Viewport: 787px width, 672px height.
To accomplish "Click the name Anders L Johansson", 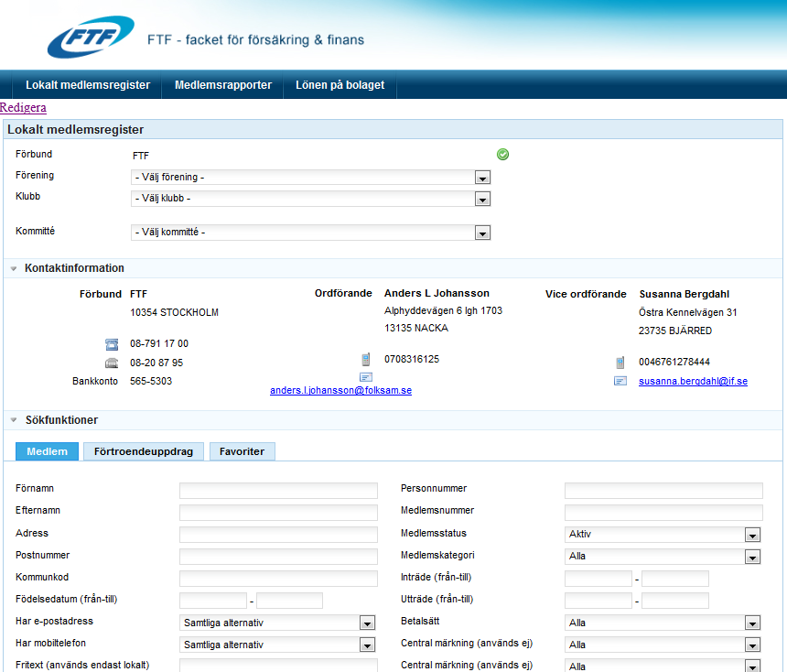I will click(437, 293).
